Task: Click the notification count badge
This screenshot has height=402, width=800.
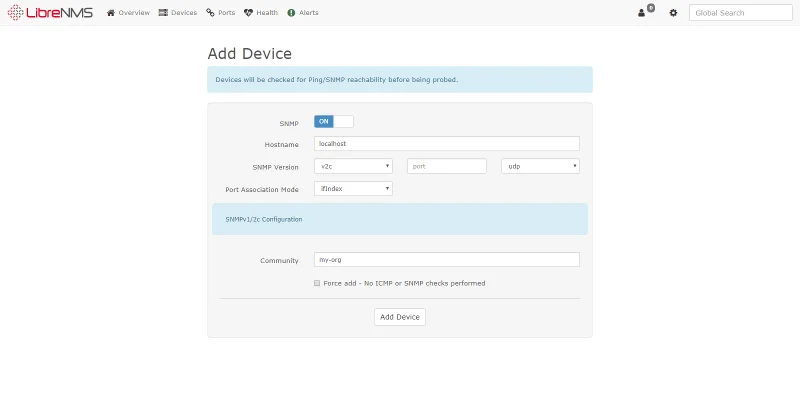Action: pyautogui.click(x=651, y=8)
